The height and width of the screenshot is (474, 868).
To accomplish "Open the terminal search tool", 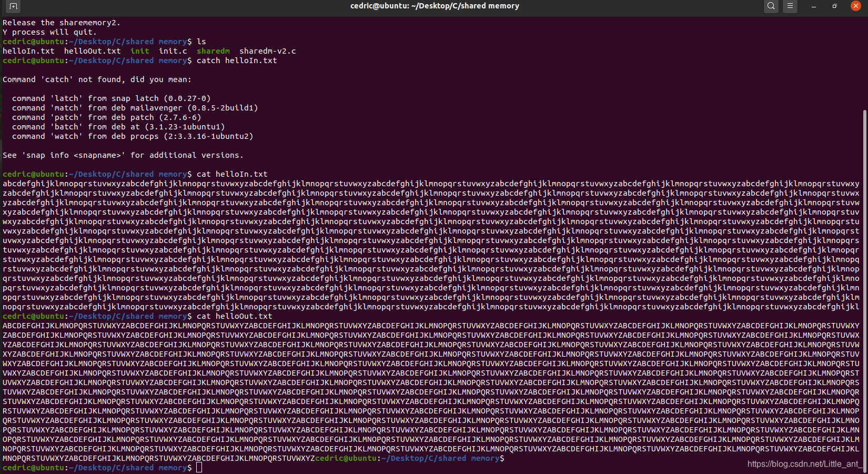I will 771,6.
